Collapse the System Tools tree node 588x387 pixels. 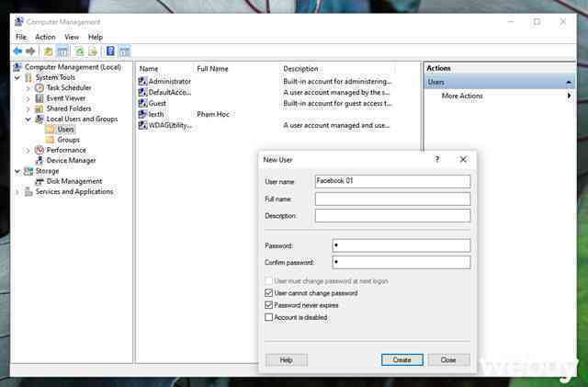tap(17, 78)
